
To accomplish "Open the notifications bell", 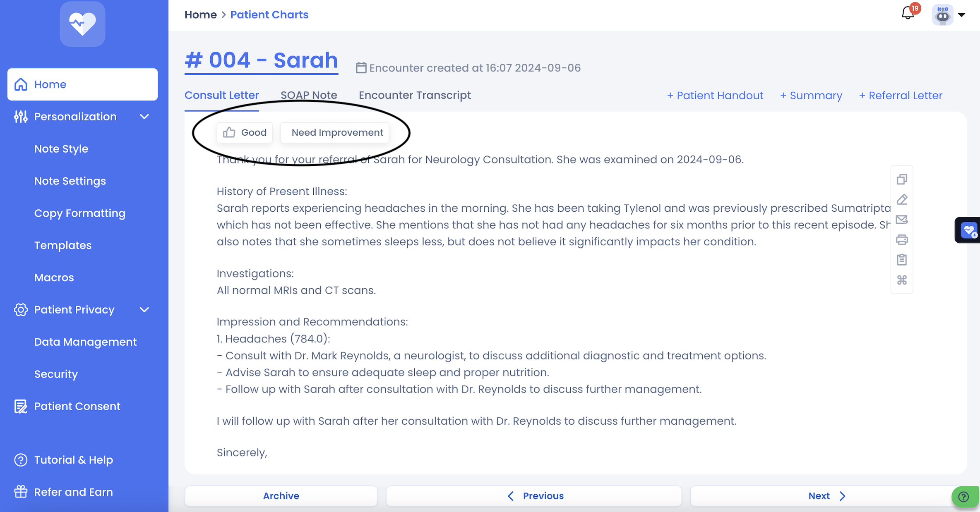I will point(908,14).
